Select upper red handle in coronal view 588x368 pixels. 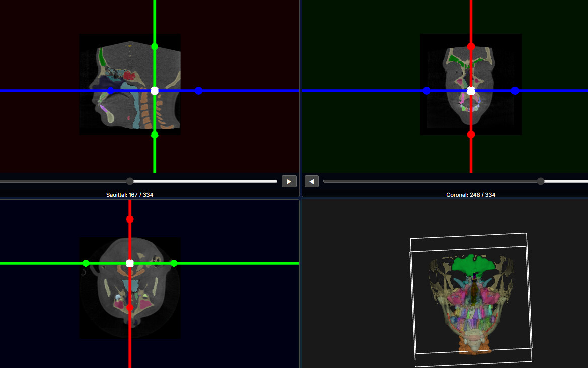[x=471, y=47]
